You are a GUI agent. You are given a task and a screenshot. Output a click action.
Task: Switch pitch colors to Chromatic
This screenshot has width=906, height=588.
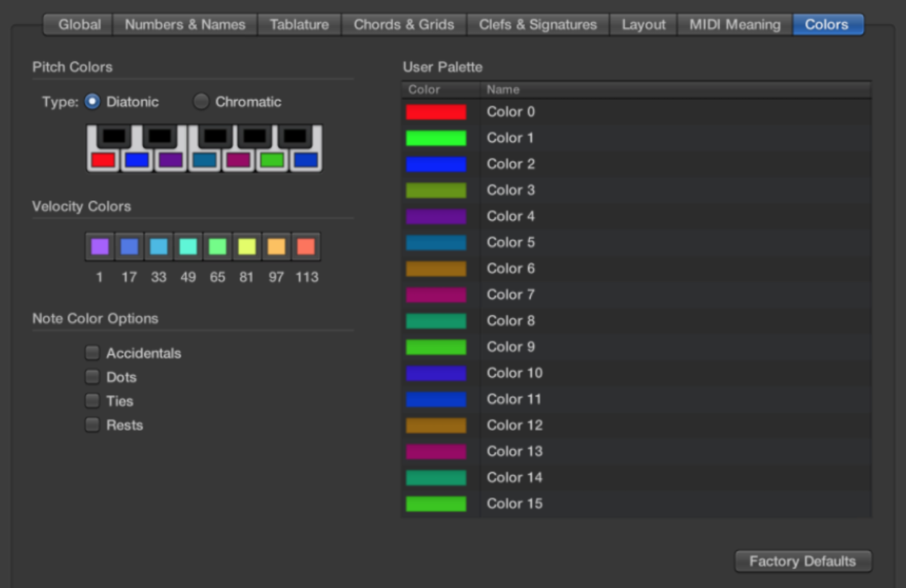(201, 101)
